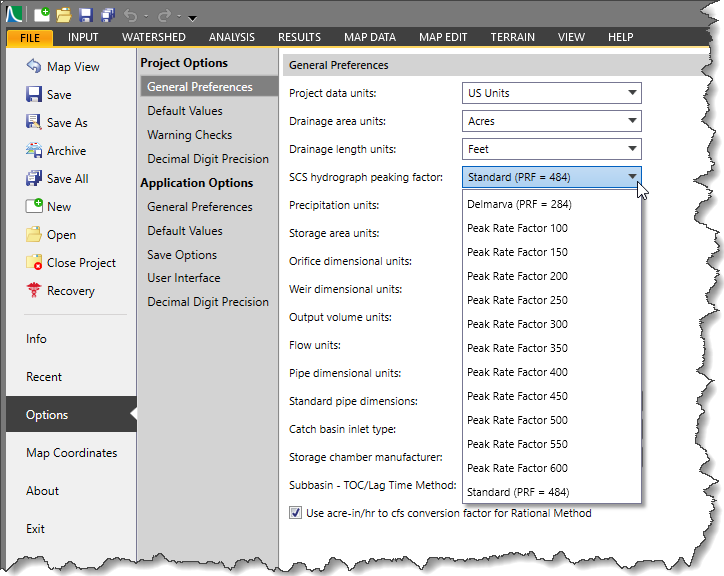724x576 pixels.
Task: Expand the Drainage area units combo box
Action: click(x=551, y=121)
